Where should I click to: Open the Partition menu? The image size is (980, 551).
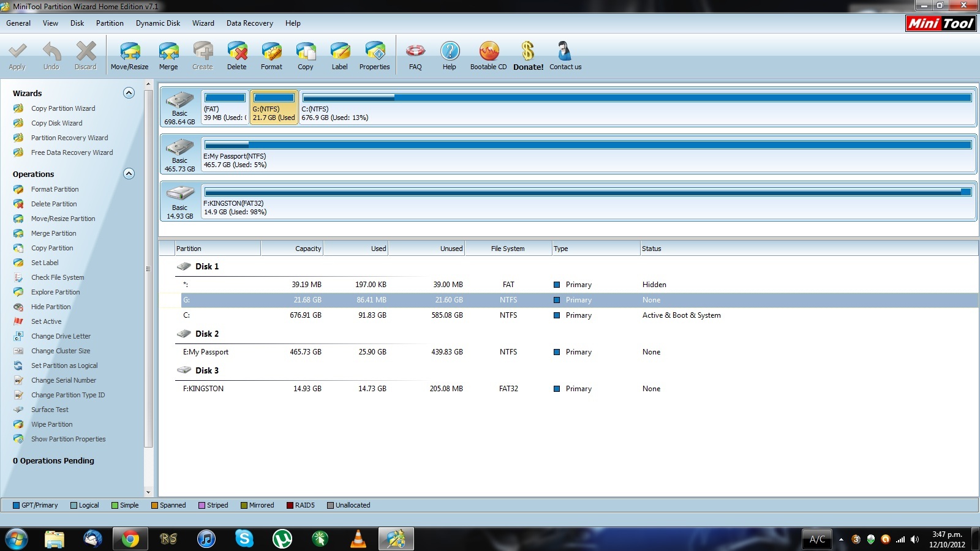(x=110, y=23)
